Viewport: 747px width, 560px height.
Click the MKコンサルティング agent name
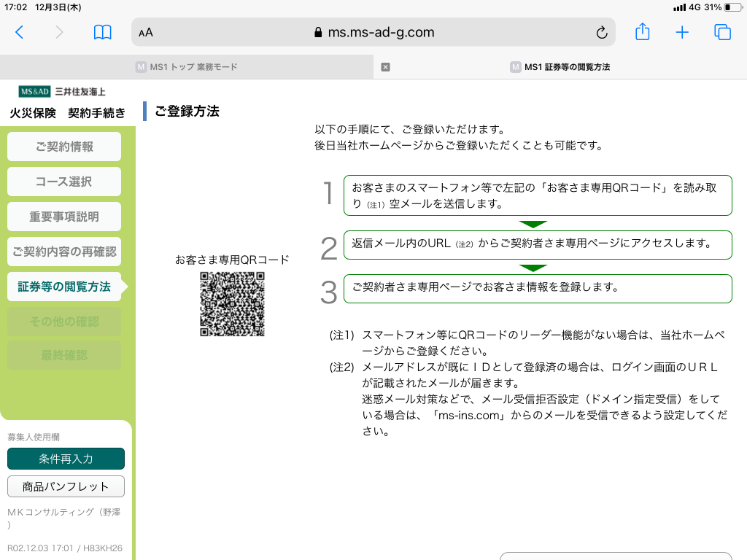(64, 518)
